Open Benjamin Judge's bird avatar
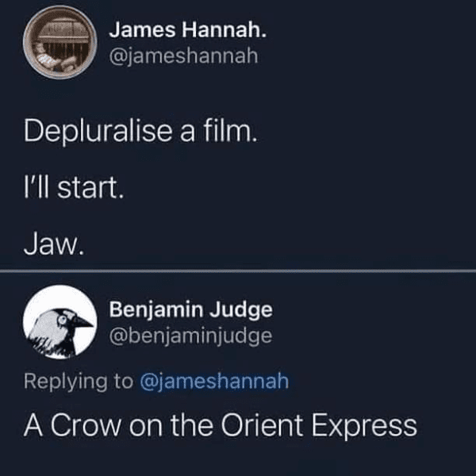Screen dimensions: 476x476 click(x=60, y=322)
